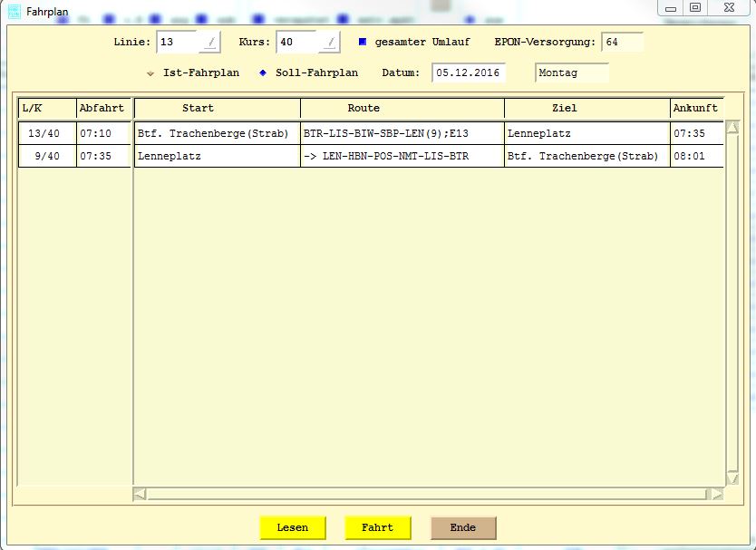756x550 pixels.
Task: Click the scroll down arrow of table
Action: 732,478
